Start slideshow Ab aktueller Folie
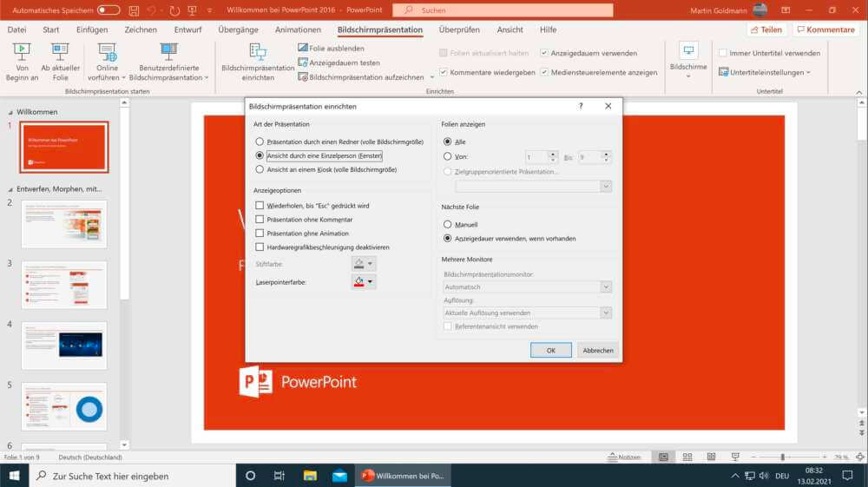Image resolution: width=868 pixels, height=487 pixels. pyautogui.click(x=61, y=63)
